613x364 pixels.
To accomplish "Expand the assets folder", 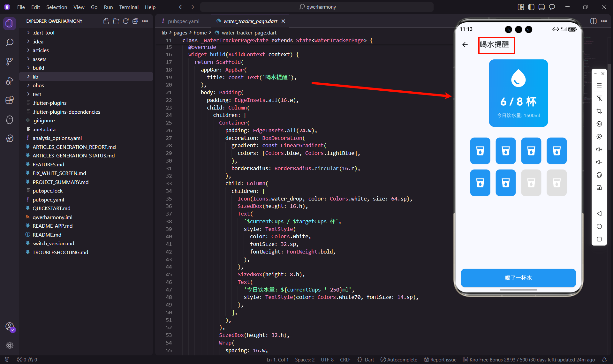I will click(39, 59).
